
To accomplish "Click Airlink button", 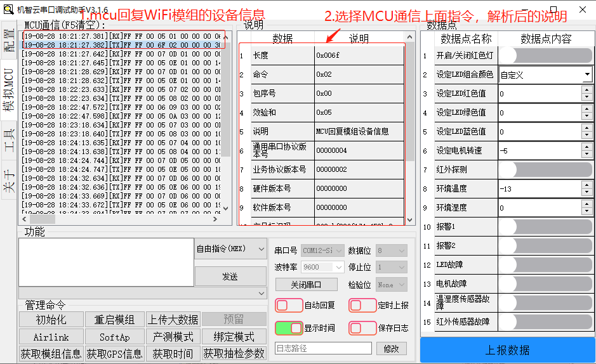I will 51,337.
